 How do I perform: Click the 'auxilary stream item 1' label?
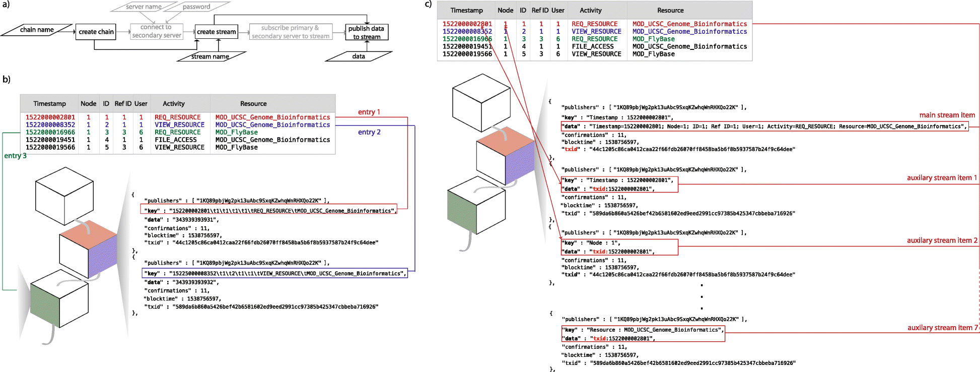pos(942,177)
